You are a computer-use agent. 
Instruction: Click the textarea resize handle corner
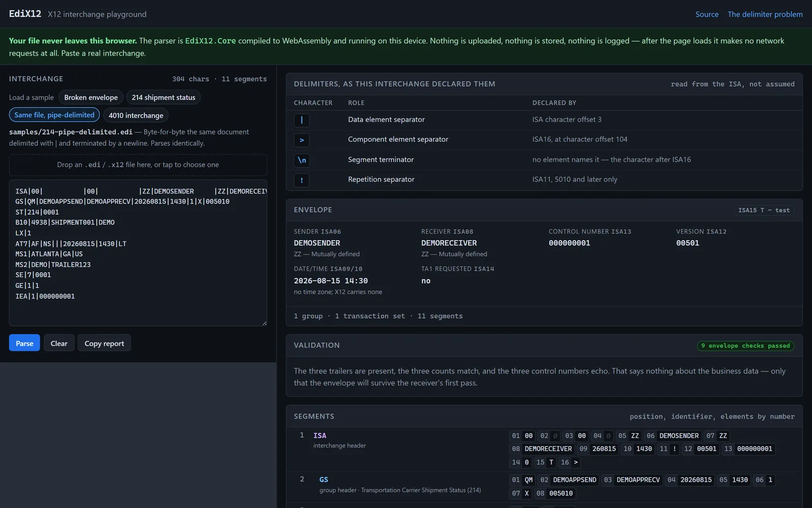click(x=264, y=323)
